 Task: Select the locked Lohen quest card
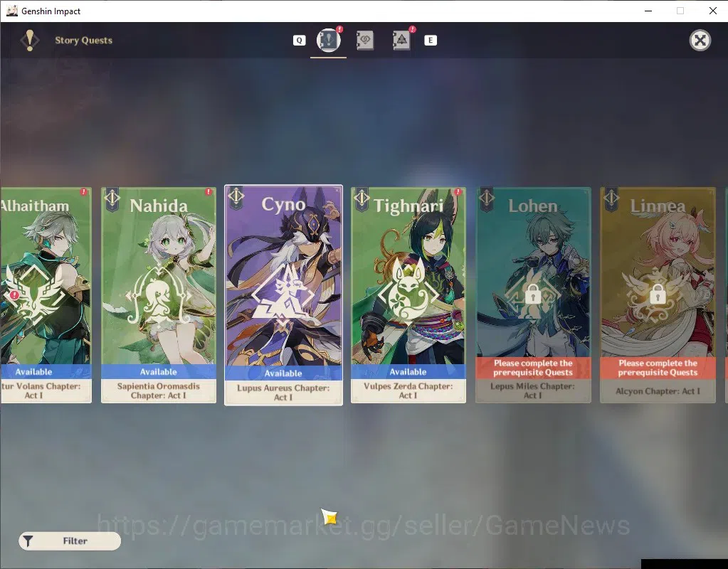(533, 295)
